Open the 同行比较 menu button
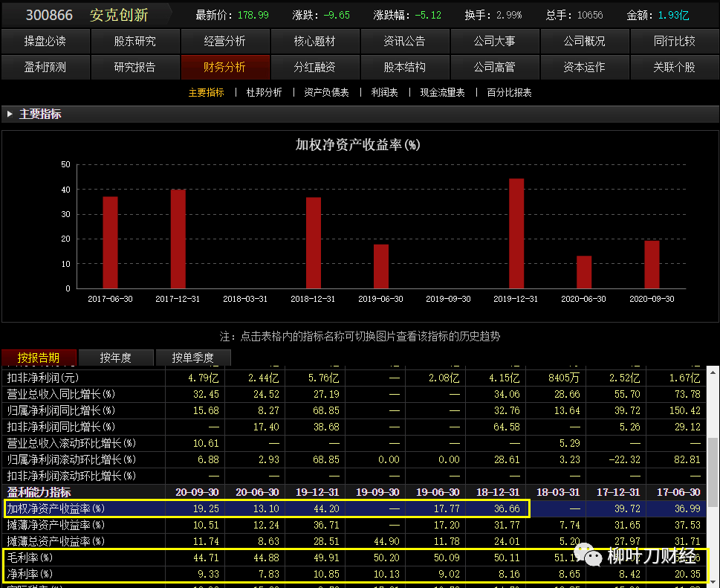 coord(674,42)
